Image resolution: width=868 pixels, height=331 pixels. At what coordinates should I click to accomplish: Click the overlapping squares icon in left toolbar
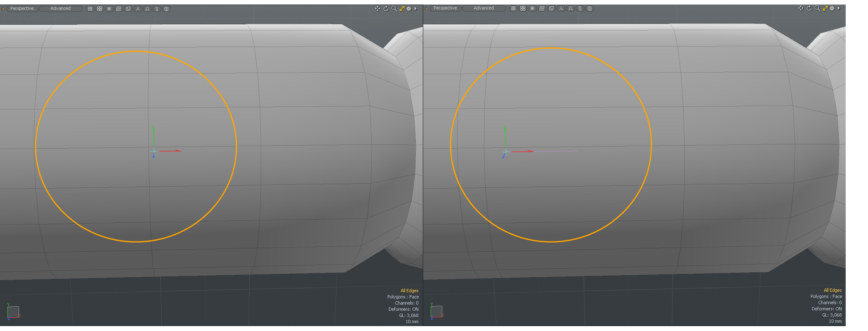(x=128, y=9)
